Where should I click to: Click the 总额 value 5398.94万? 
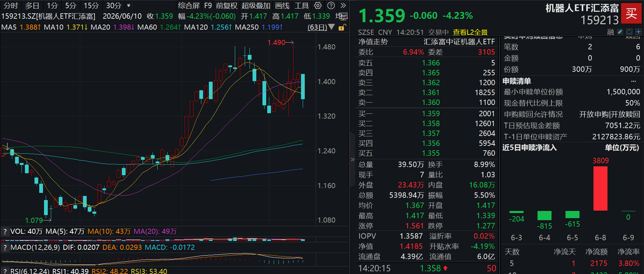[406, 195]
